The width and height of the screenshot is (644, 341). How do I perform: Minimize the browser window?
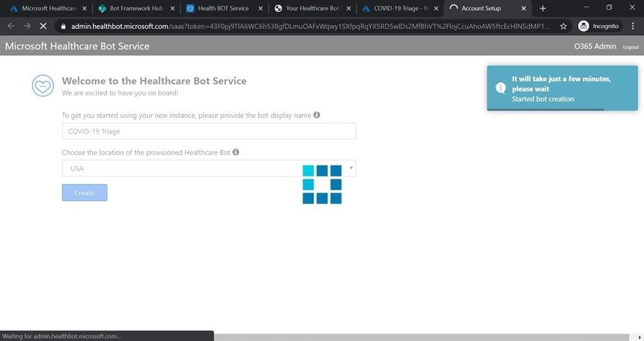[586, 8]
